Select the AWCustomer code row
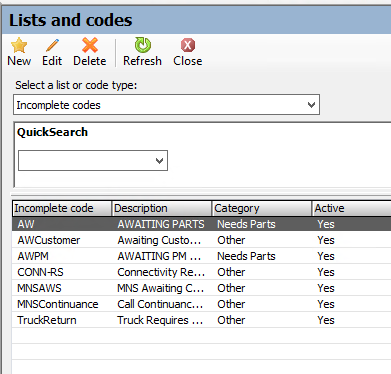Screen dimensions: 391x374 201,240
